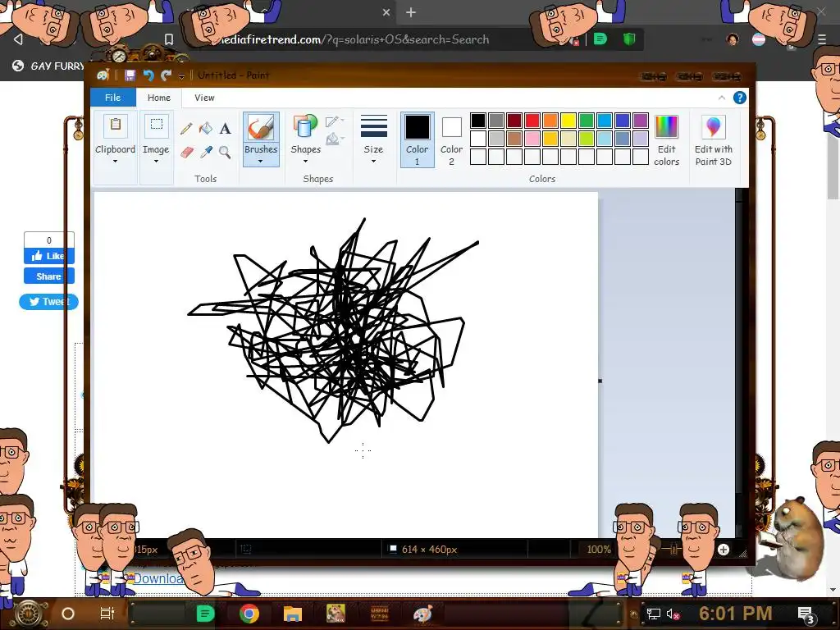The image size is (840, 630).
Task: Close the current browser tab
Action: pos(386,12)
